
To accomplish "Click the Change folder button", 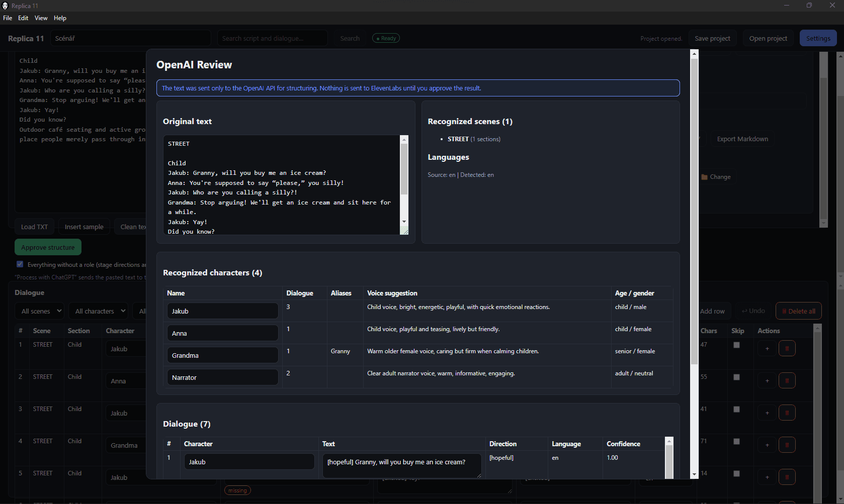I will (716, 177).
